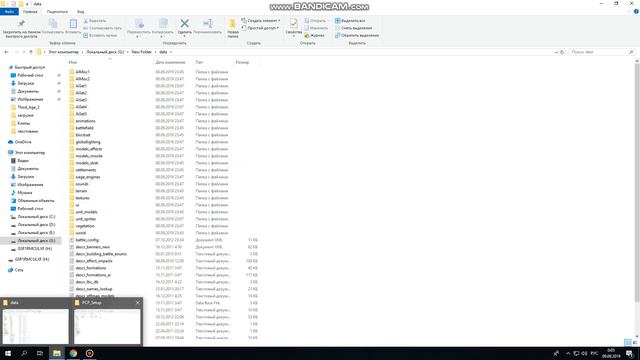
Task: Select the 'animations' folder
Action: coord(85,121)
